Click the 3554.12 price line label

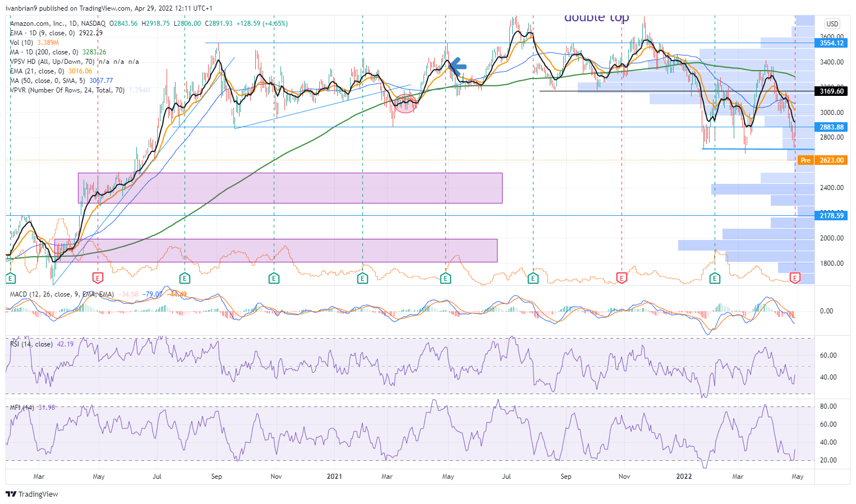[x=831, y=43]
